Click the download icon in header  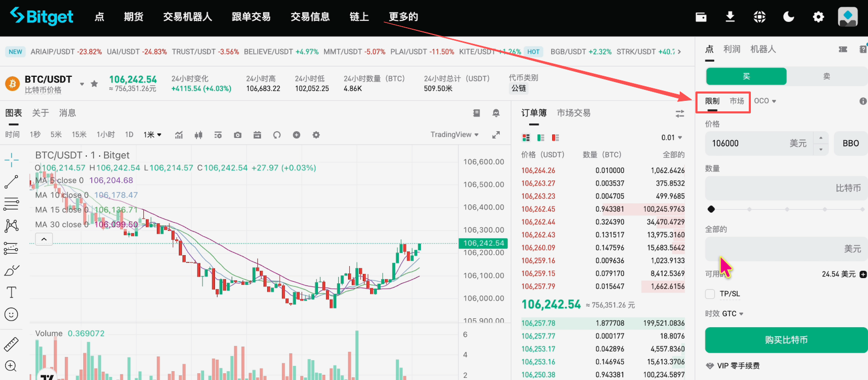(x=730, y=17)
